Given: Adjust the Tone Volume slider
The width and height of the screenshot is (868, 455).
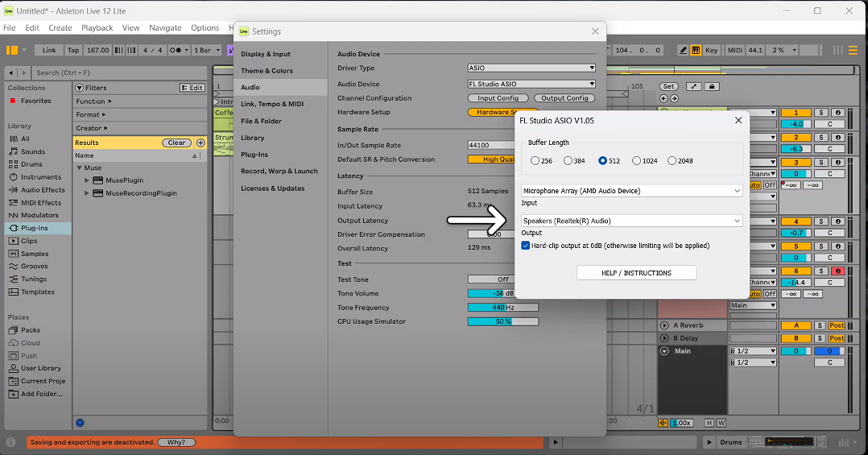Looking at the screenshot, I should tap(502, 293).
